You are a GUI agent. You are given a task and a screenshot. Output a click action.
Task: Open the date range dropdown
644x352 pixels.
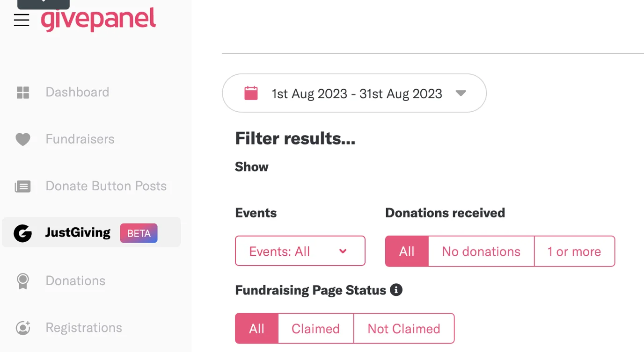tap(354, 93)
